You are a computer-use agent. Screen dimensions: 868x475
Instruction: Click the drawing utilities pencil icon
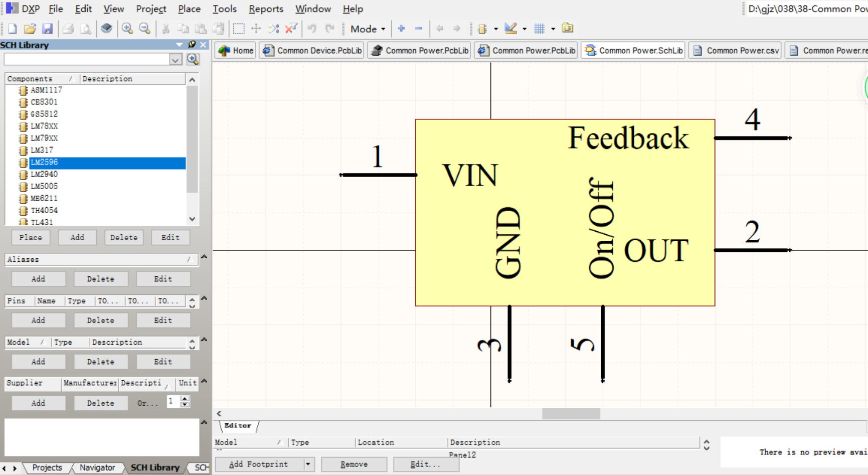coord(510,29)
